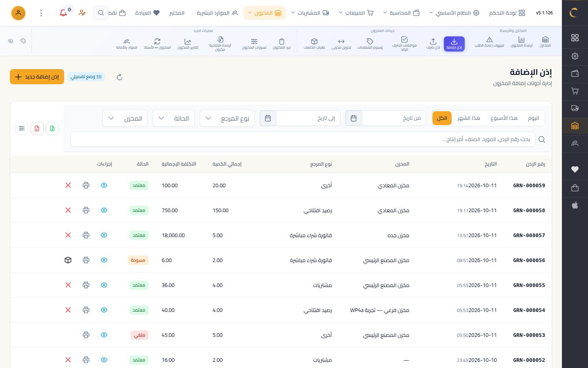Open أرصدة افتتاحية مخزون opening balances
The image size is (588, 368).
[220, 44]
